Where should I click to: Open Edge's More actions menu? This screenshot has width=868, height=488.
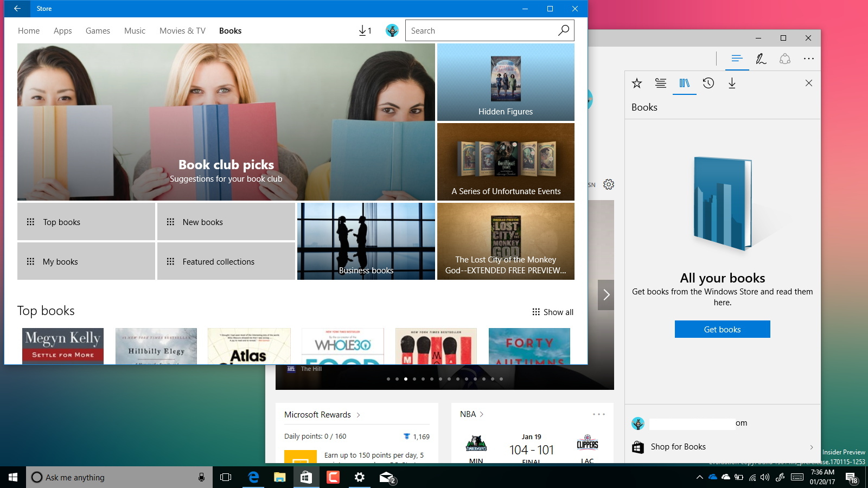tap(809, 59)
